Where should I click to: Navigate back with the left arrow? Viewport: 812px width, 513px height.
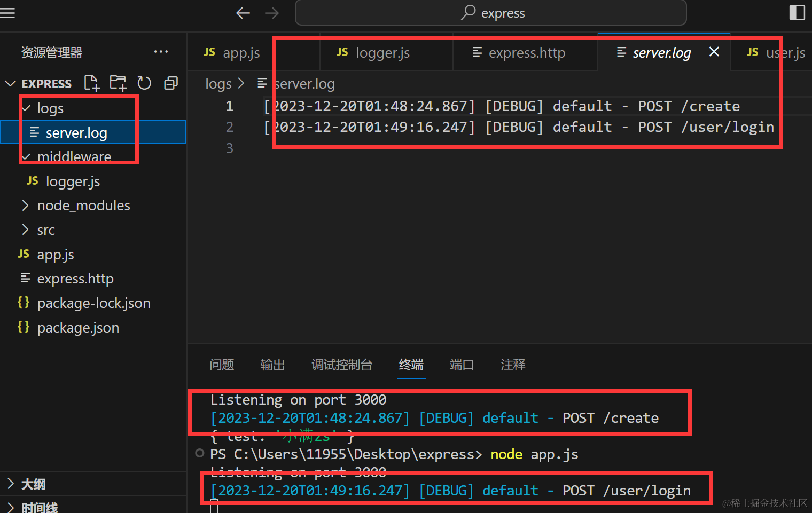click(x=243, y=13)
